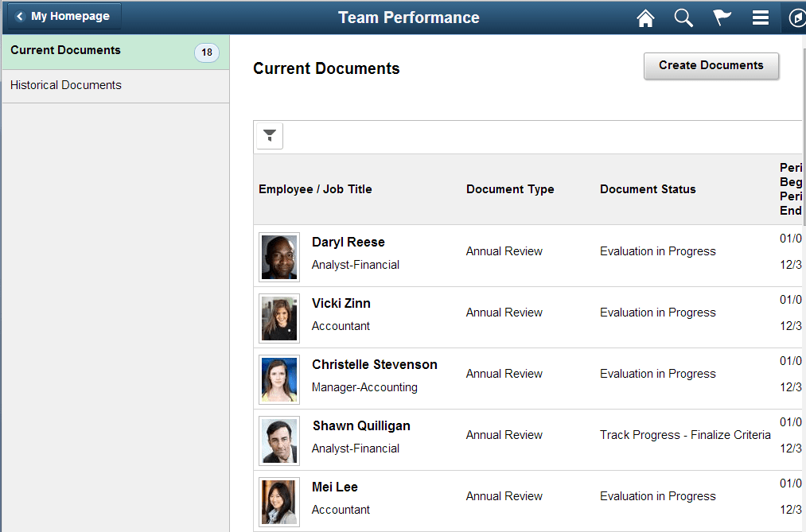Click the Document Status column header
This screenshot has height=532, width=806.
click(648, 189)
